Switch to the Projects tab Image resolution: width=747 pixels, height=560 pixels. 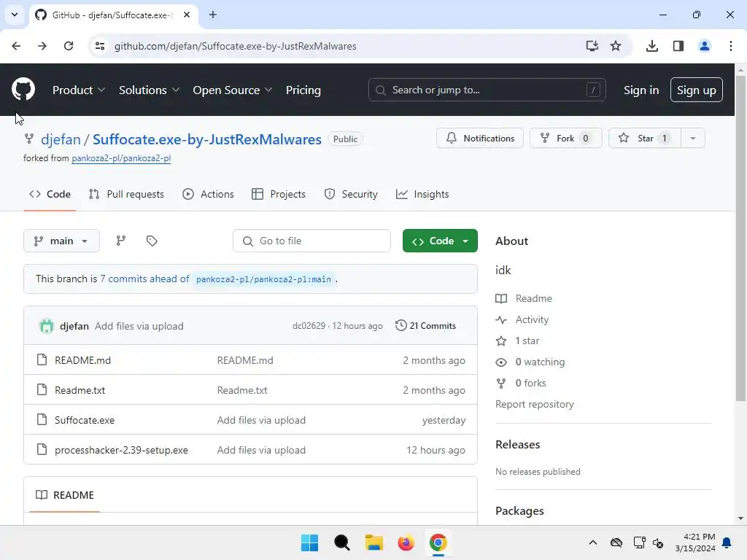[x=278, y=194]
